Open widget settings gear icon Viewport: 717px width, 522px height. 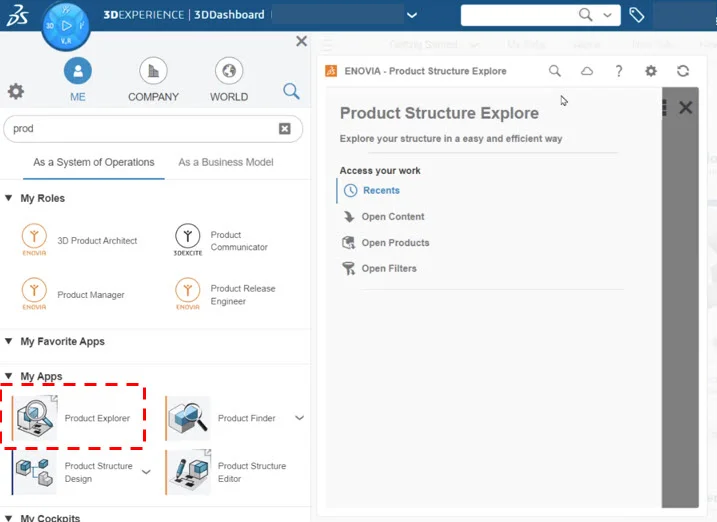tap(651, 71)
